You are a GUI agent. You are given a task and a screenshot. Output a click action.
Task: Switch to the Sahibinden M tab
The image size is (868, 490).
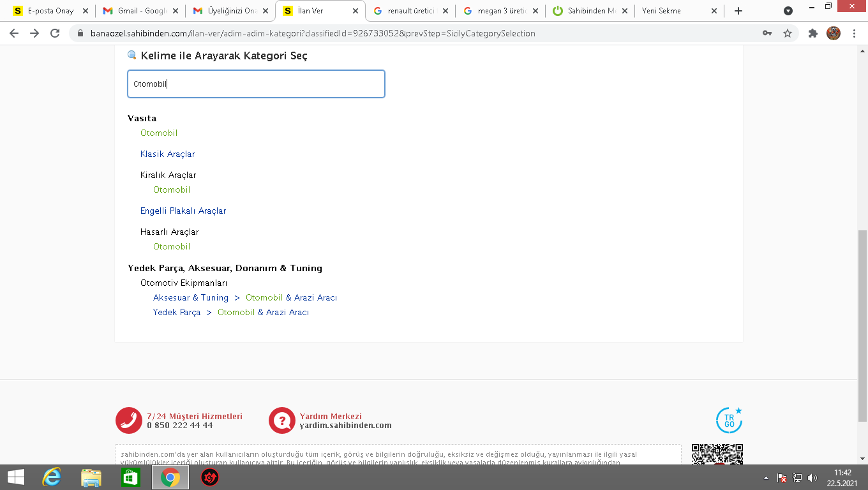click(x=592, y=11)
